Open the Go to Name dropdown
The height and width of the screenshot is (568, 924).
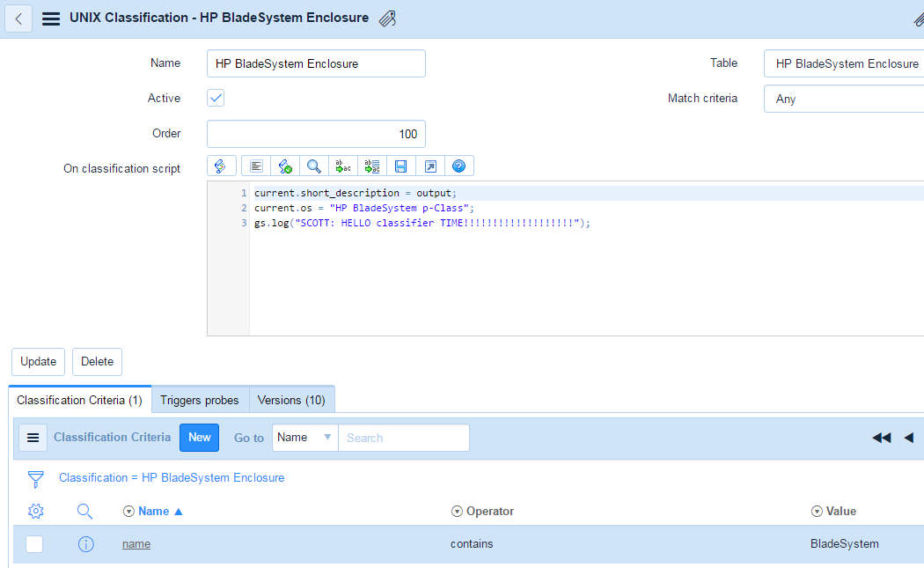click(304, 438)
